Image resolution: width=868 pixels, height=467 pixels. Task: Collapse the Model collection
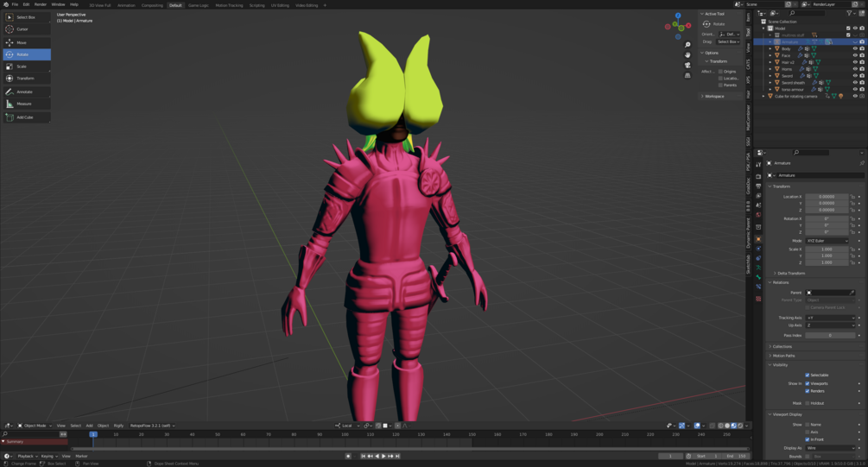coord(763,28)
